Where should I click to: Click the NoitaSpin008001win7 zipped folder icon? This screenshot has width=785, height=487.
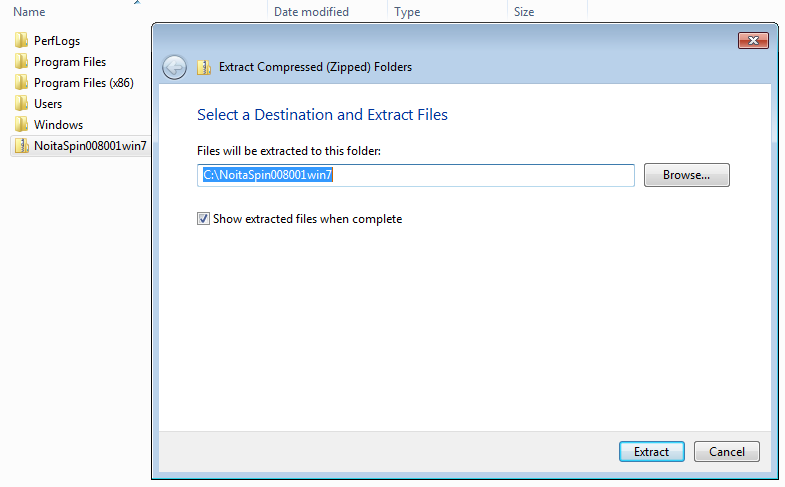coord(22,146)
